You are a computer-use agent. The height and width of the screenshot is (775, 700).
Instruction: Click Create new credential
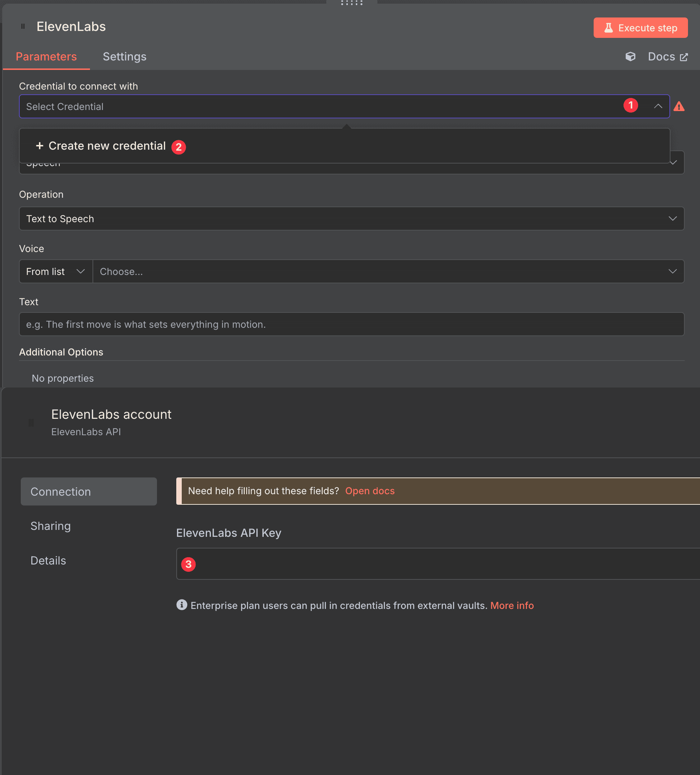click(x=106, y=146)
